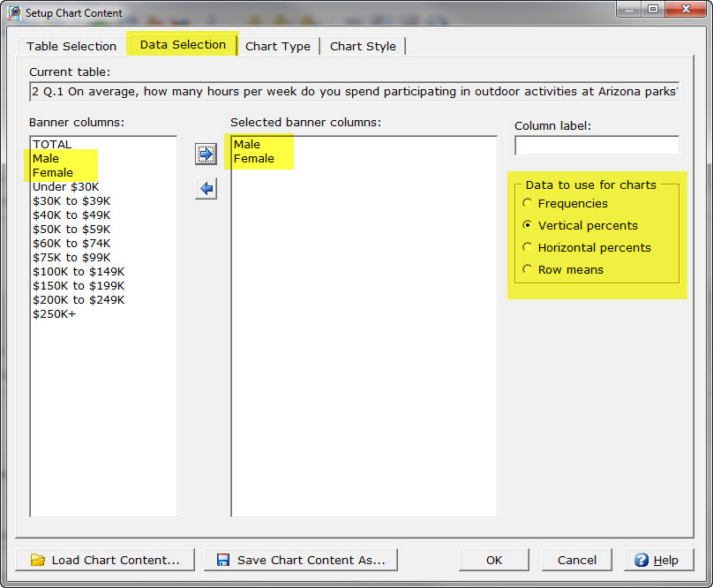Screen dimensions: 713x588
Task: Choose Vertical percents data option
Action: (528, 225)
